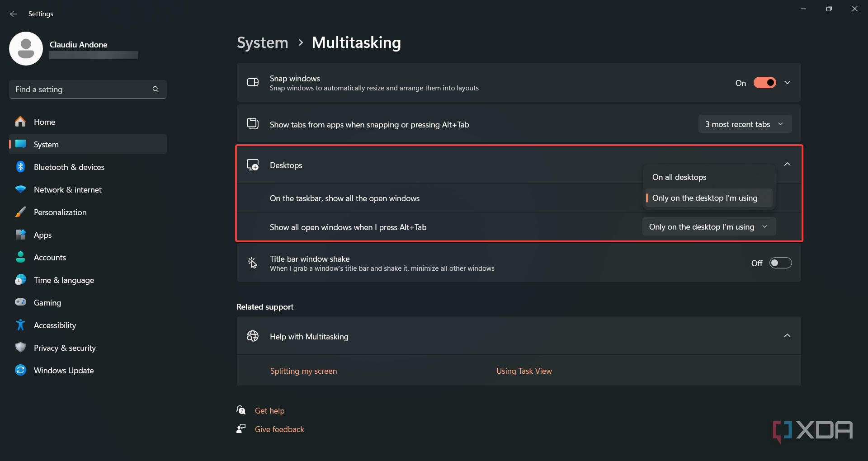The height and width of the screenshot is (461, 868).
Task: Open System in the sidebar
Action: point(88,144)
